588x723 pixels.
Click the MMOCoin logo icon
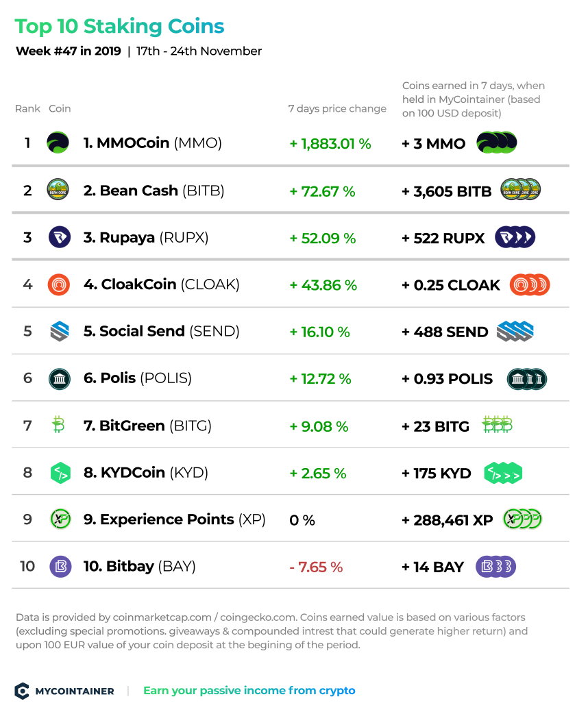coord(58,143)
